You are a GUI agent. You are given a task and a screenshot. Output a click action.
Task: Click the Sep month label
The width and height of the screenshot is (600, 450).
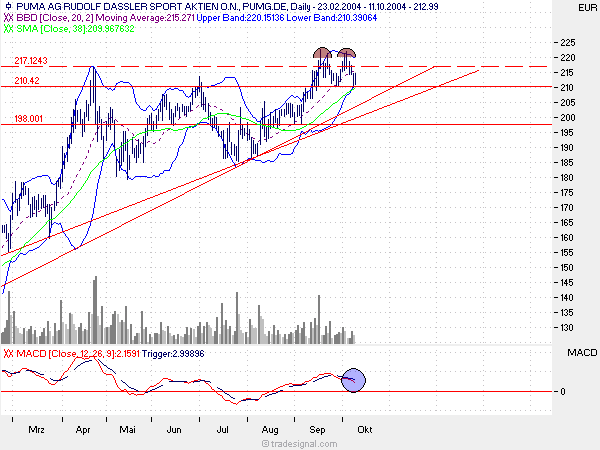[317, 430]
